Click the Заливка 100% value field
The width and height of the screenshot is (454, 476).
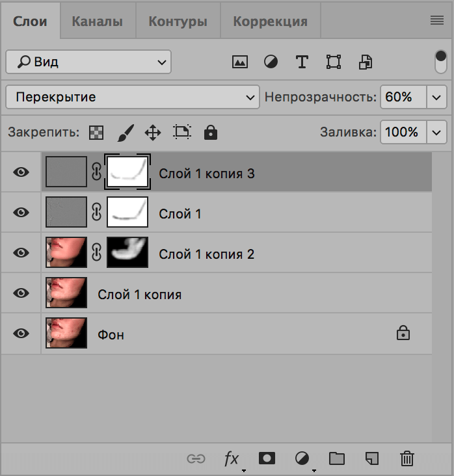(401, 133)
